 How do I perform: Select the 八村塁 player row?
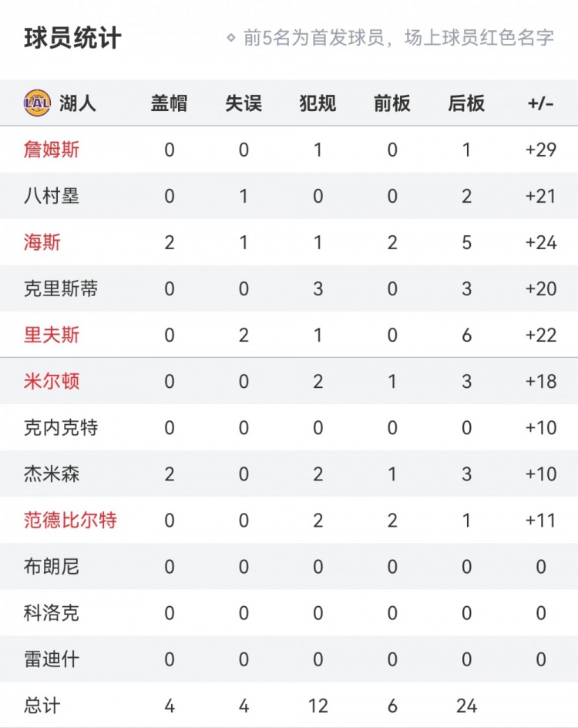(52, 197)
